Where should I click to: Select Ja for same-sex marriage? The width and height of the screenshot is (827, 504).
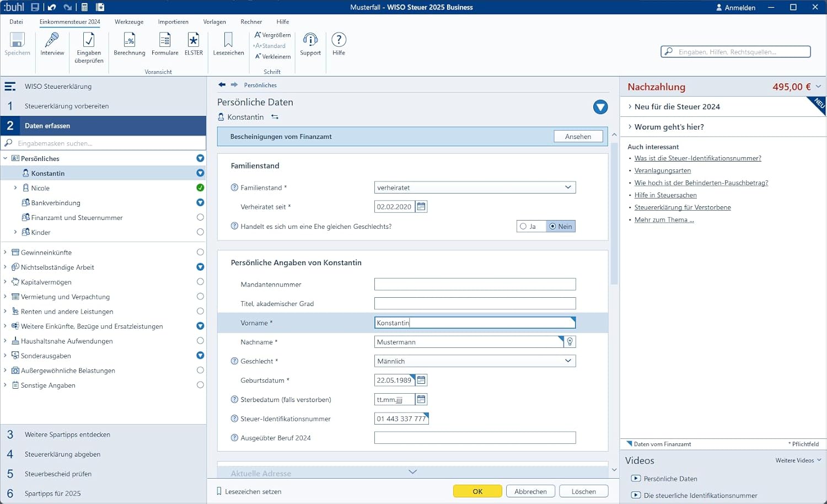(x=531, y=226)
